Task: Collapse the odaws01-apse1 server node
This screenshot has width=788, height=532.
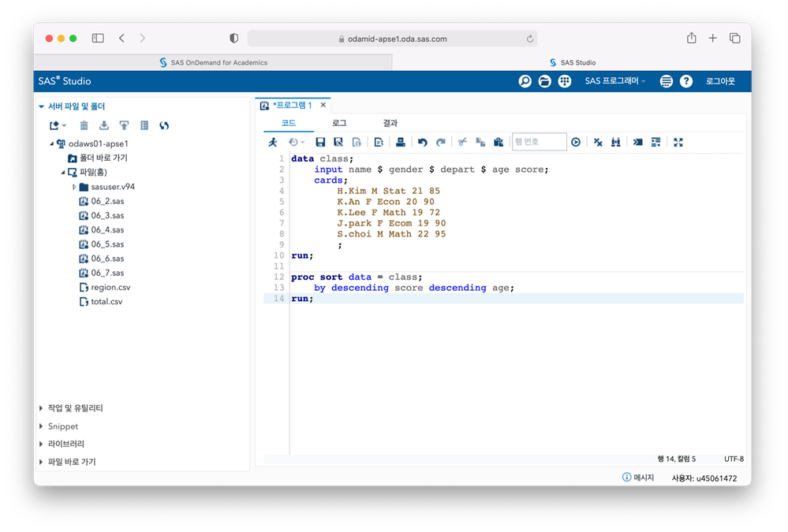Action: coord(51,143)
